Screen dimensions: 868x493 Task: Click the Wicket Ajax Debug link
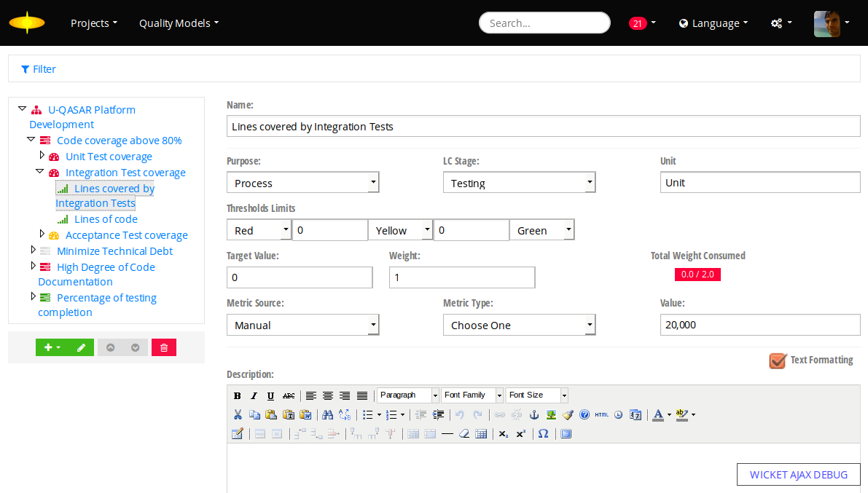(x=798, y=475)
